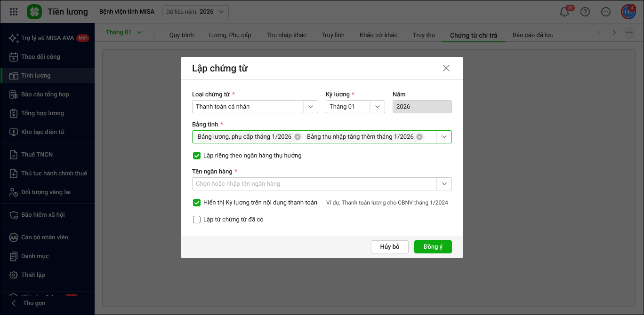The height and width of the screenshot is (315, 644).
Task: Enable Lập từ chứng từ đã có
Action: (197, 220)
